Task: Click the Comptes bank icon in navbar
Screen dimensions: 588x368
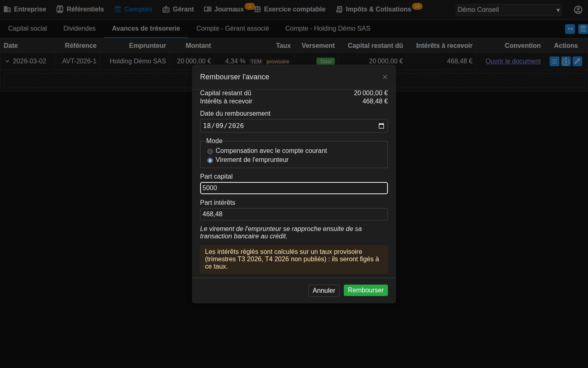Action: 118,9
